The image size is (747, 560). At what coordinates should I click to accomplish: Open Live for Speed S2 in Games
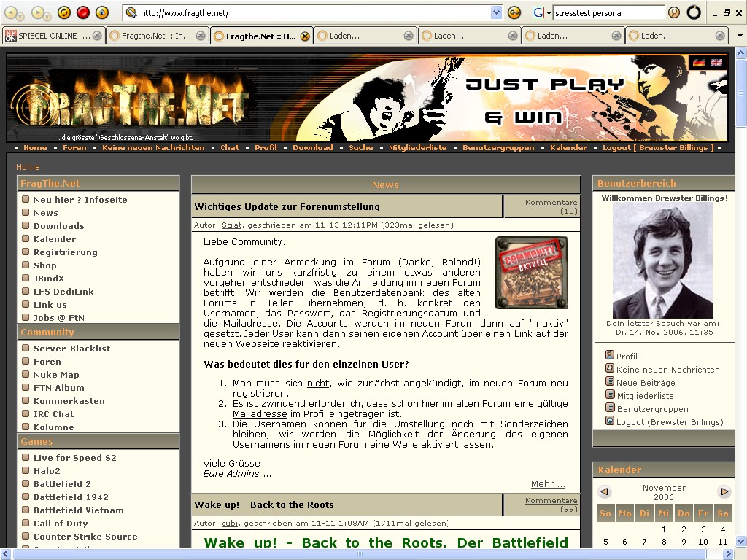coord(74,458)
